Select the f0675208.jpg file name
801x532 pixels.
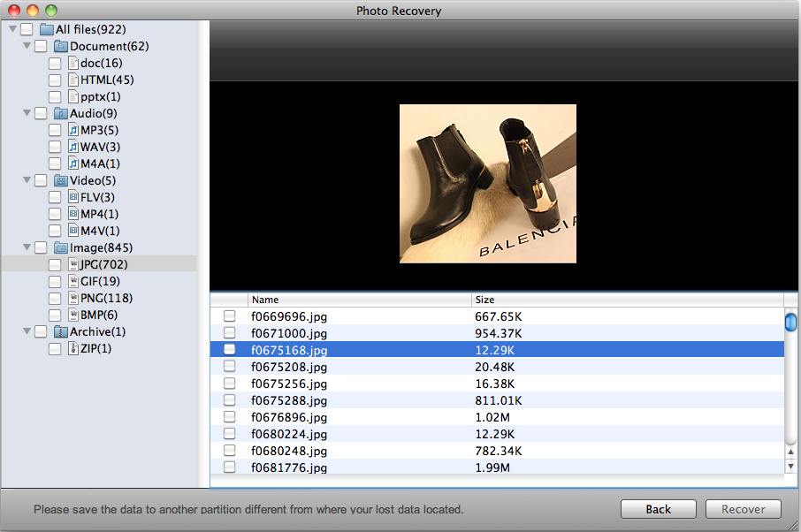289,367
